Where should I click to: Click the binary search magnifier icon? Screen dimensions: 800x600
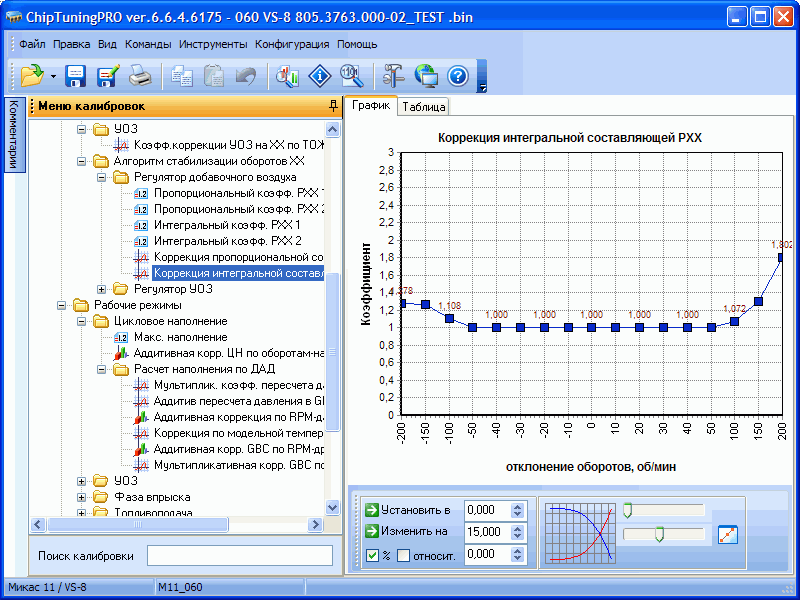click(350, 76)
